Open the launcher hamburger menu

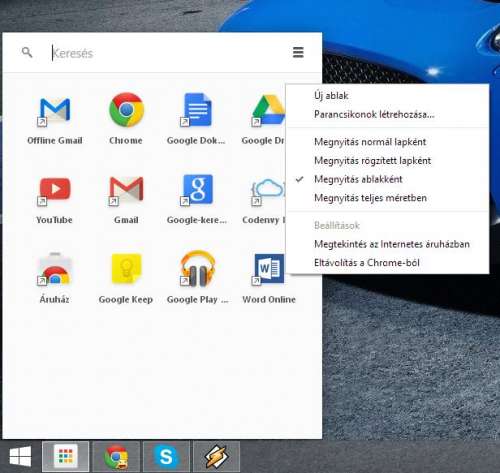point(298,52)
